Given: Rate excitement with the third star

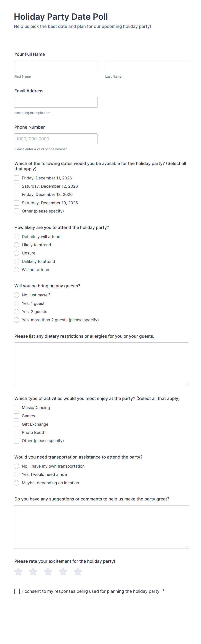Looking at the screenshot, I should pyautogui.click(x=48, y=572).
